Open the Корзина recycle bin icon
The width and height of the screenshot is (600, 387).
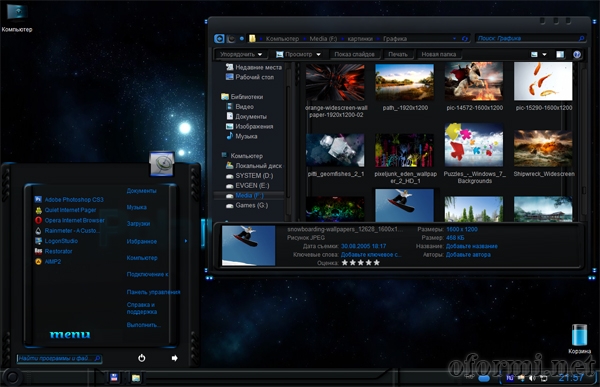click(x=579, y=338)
